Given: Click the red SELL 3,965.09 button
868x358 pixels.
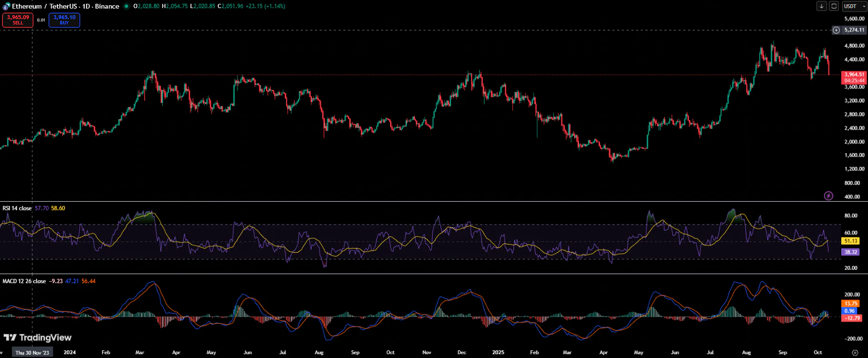Looking at the screenshot, I should (18, 20).
